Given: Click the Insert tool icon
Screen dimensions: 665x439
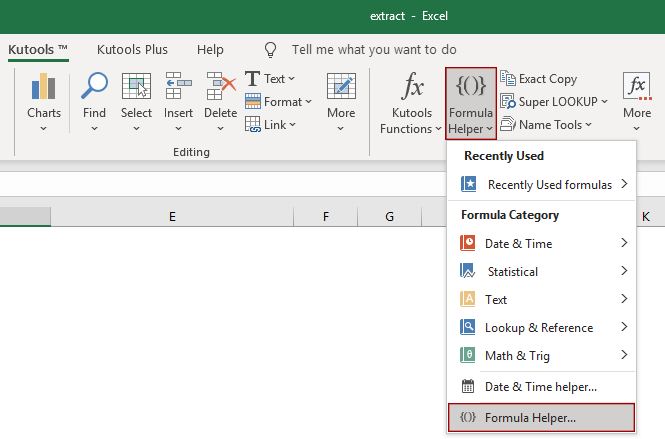Looking at the screenshot, I should point(178,87).
